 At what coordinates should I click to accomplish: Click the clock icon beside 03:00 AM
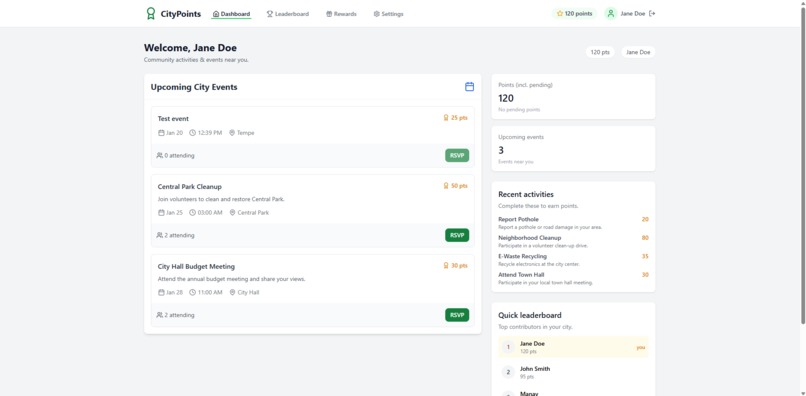click(x=193, y=212)
